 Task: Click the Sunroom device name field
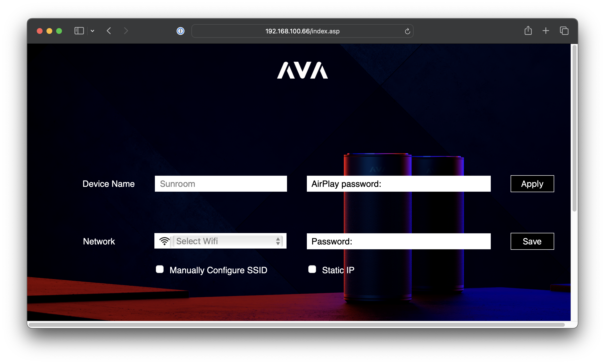220,183
